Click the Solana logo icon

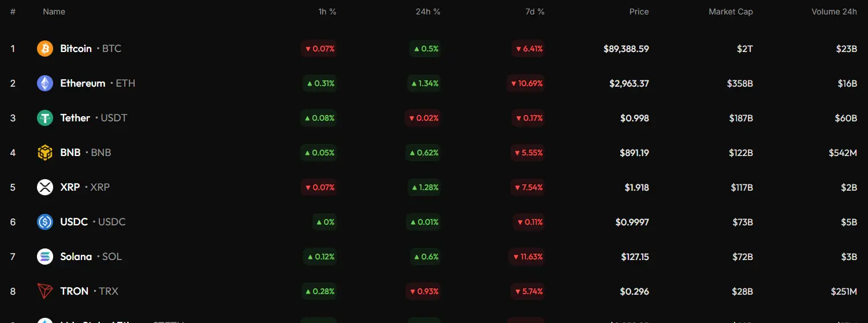[45, 257]
